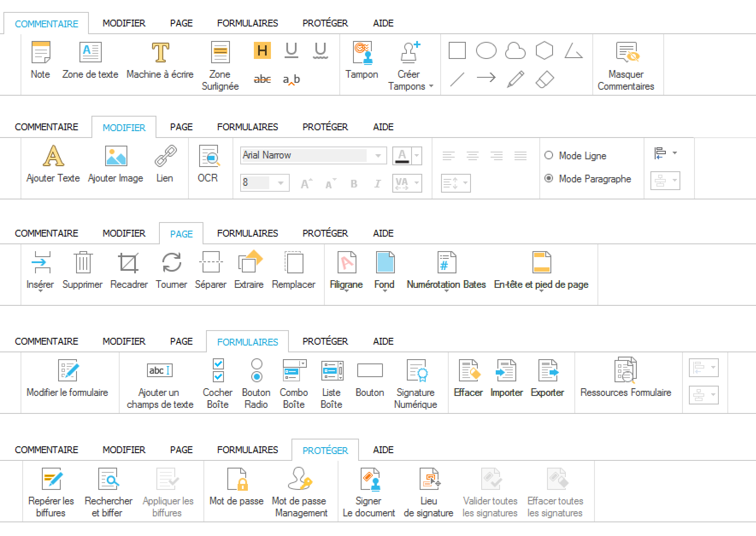The image size is (756, 536).
Task: Click Masquer Commentaires icon
Action: point(627,52)
